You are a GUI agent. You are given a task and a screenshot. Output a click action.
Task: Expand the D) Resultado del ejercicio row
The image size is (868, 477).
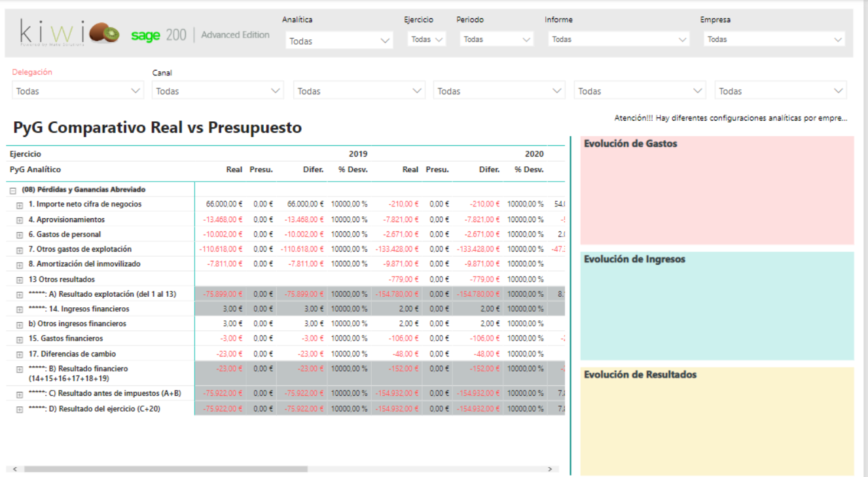pos(20,410)
